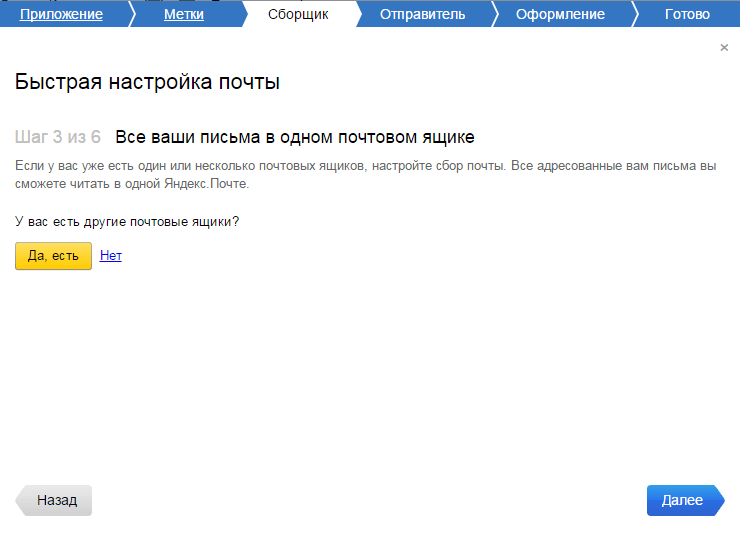Click the У вас есть другие question text
Image resolution: width=740 pixels, height=538 pixels.
[127, 221]
